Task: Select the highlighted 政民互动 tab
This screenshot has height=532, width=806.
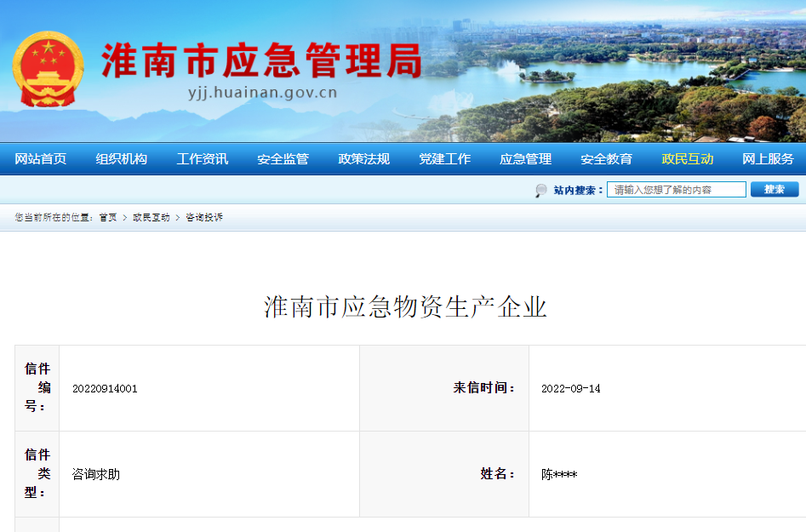Action: [686, 159]
